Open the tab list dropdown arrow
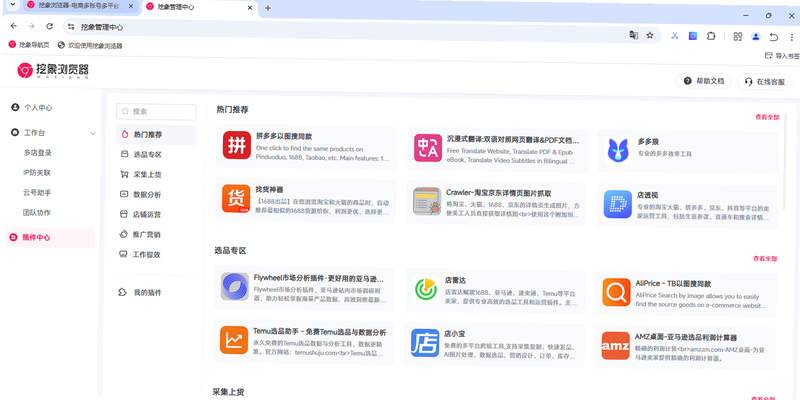The height and width of the screenshot is (400, 800). (x=13, y=5)
